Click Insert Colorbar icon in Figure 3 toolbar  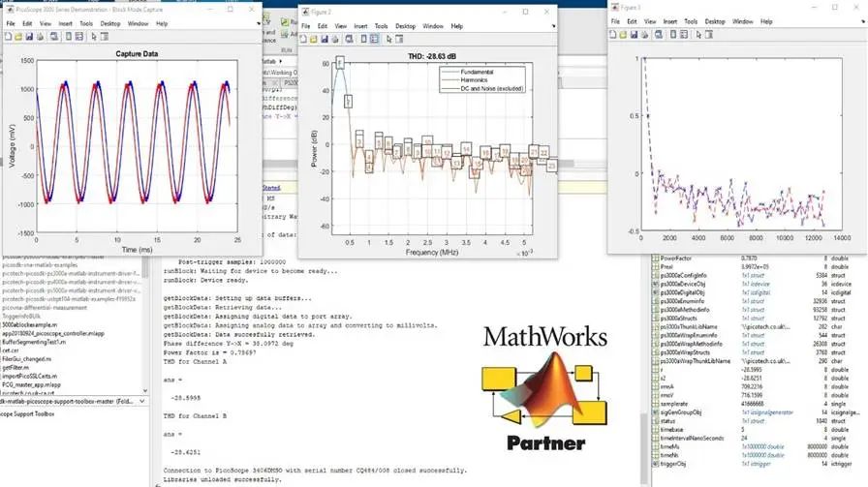click(x=673, y=34)
